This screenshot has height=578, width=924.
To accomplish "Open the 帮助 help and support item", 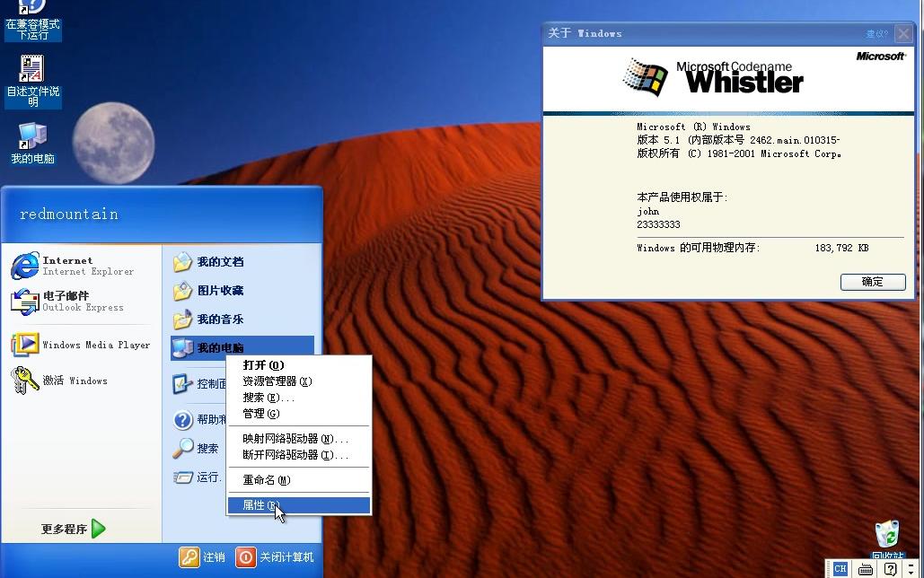I will [199, 419].
